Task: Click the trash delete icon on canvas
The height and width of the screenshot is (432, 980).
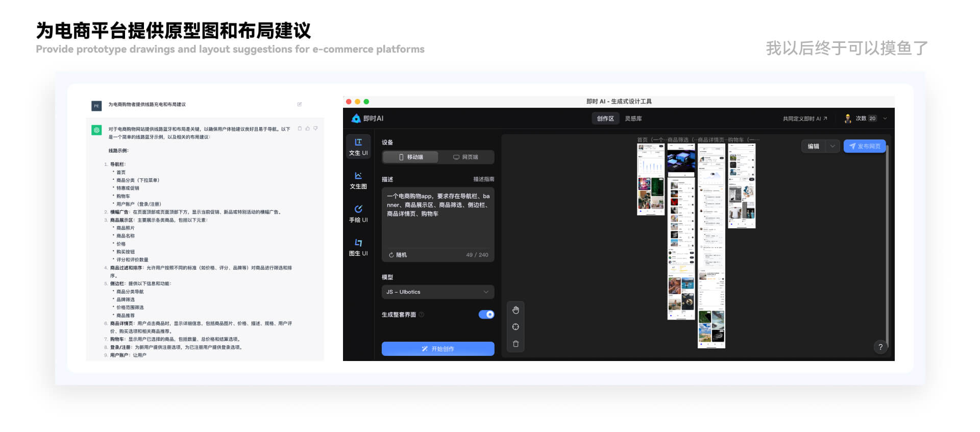Action: click(x=516, y=344)
